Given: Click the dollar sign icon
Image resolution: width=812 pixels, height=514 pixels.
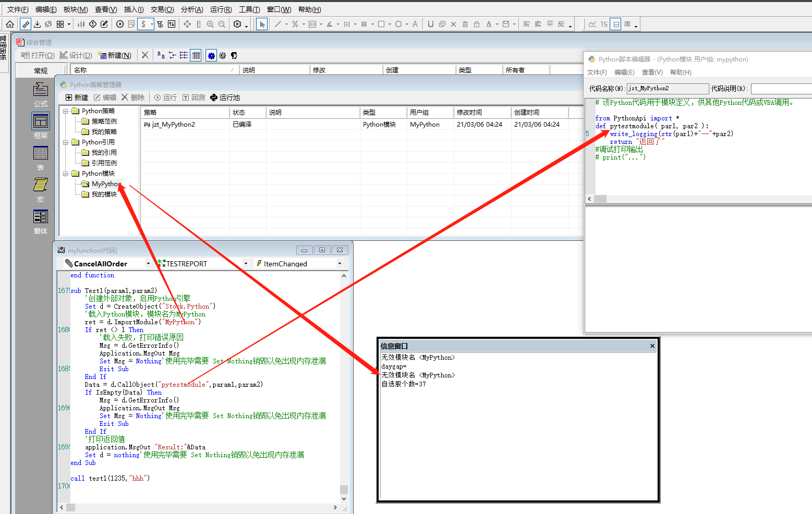Looking at the screenshot, I should pyautogui.click(x=143, y=24).
